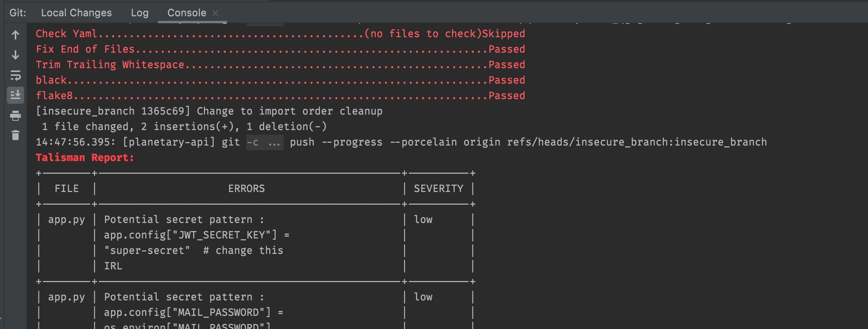Jump down with the next-occurrence arrow icon
Image resolution: width=868 pixels, height=329 pixels.
click(15, 55)
